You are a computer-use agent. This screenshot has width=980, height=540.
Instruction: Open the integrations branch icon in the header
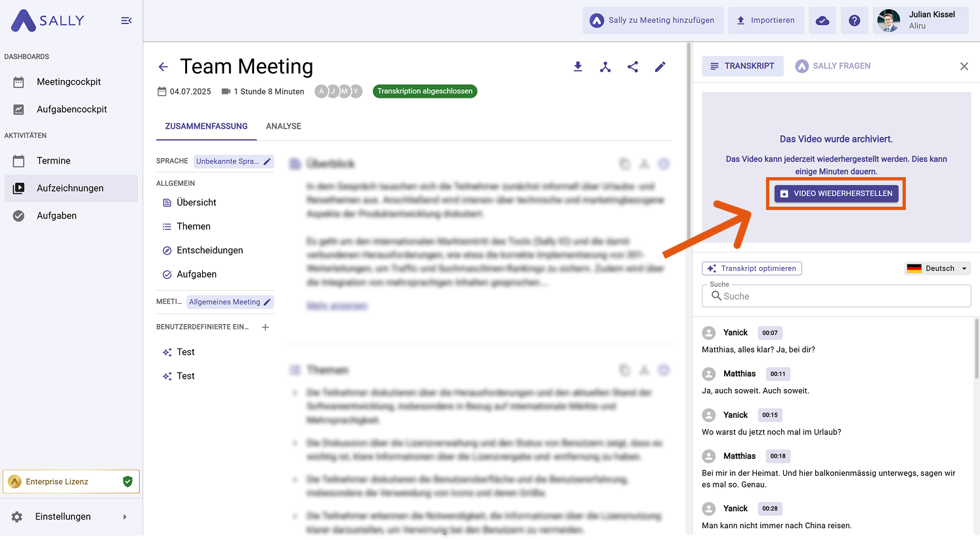[x=605, y=67]
